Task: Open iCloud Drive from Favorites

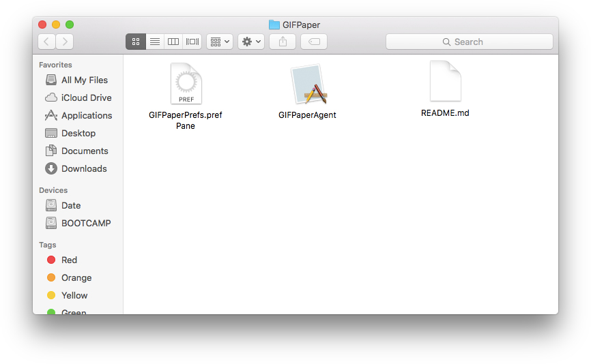Action: tap(86, 98)
